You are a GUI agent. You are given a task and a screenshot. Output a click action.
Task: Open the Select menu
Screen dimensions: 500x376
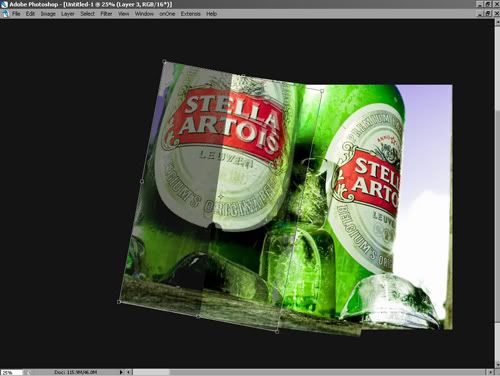tap(87, 14)
